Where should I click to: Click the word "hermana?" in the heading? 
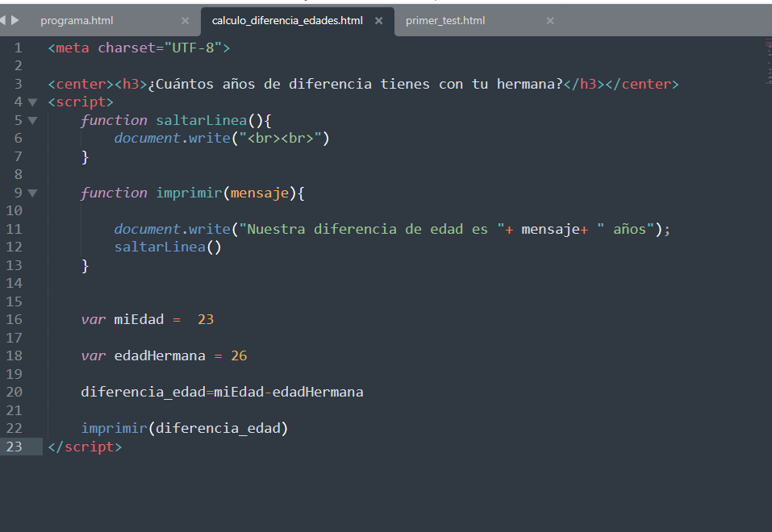pyautogui.click(x=529, y=84)
